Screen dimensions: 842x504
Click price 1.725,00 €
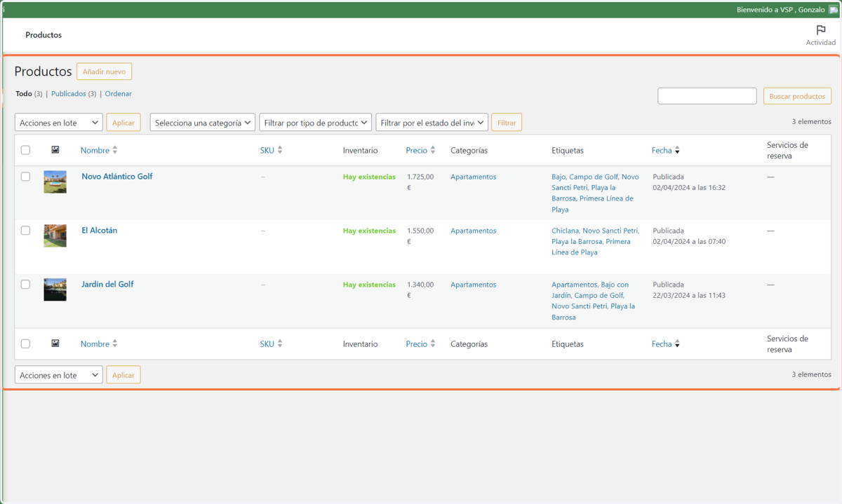coord(420,182)
